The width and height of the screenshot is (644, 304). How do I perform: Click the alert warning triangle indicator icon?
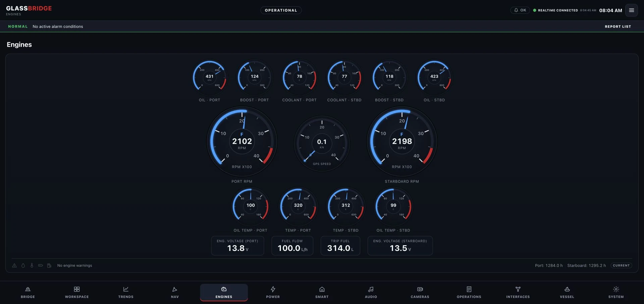point(14,265)
